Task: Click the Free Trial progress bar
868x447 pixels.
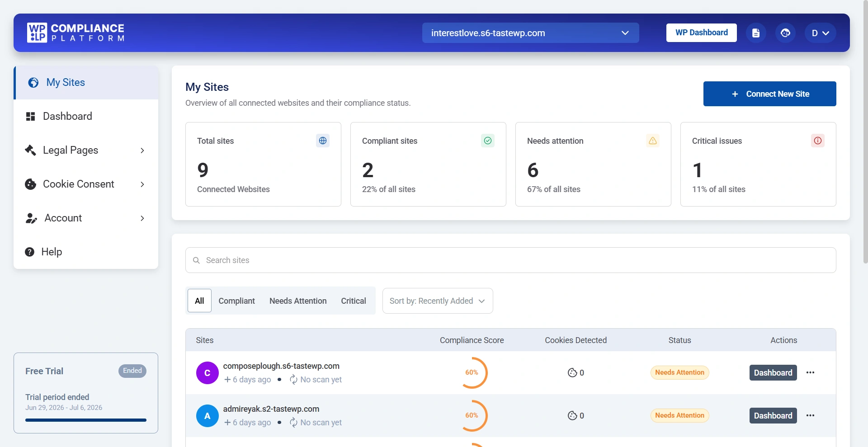Action: pyautogui.click(x=86, y=420)
